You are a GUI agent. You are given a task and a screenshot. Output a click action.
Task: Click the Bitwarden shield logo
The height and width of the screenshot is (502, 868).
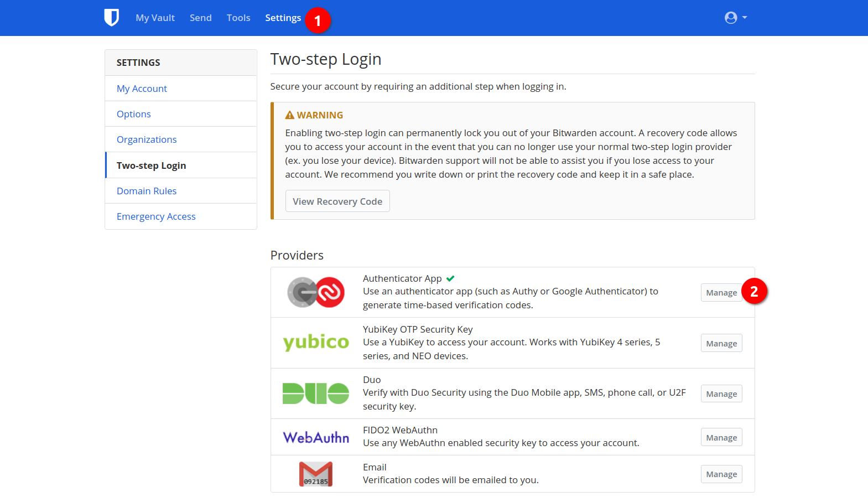click(x=111, y=18)
